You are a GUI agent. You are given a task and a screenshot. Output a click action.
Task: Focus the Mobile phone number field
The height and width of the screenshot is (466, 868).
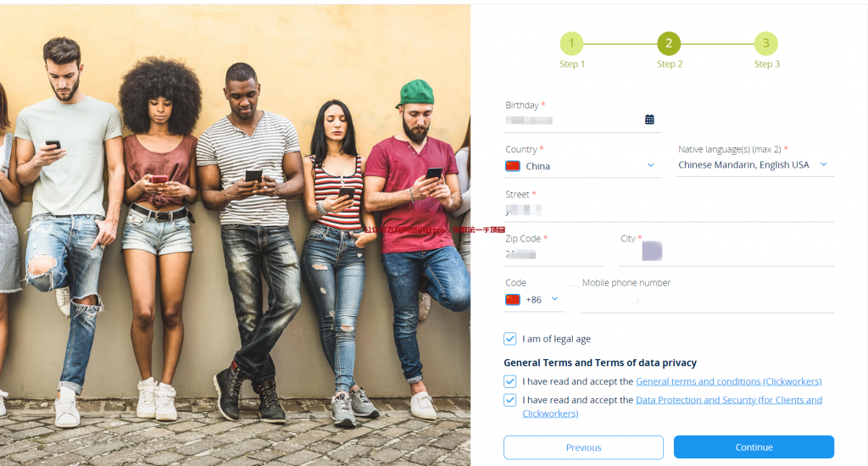click(x=708, y=301)
